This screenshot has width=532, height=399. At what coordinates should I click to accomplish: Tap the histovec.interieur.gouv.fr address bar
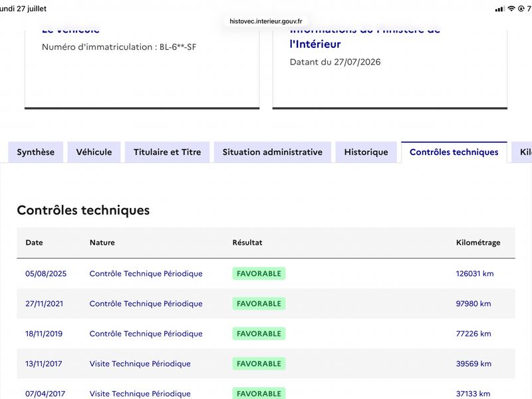pyautogui.click(x=265, y=21)
